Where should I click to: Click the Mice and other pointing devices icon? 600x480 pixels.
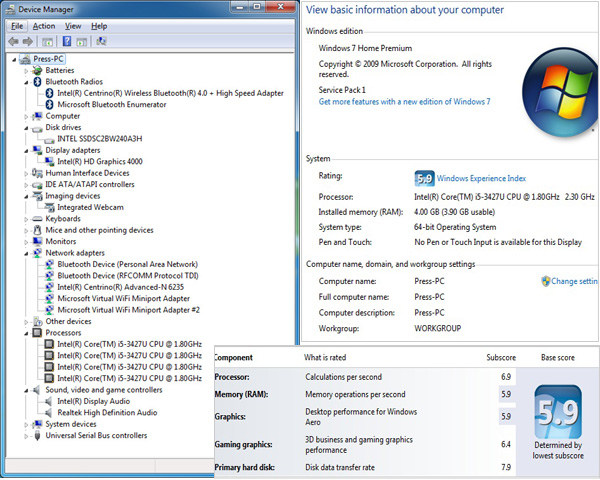click(x=37, y=230)
